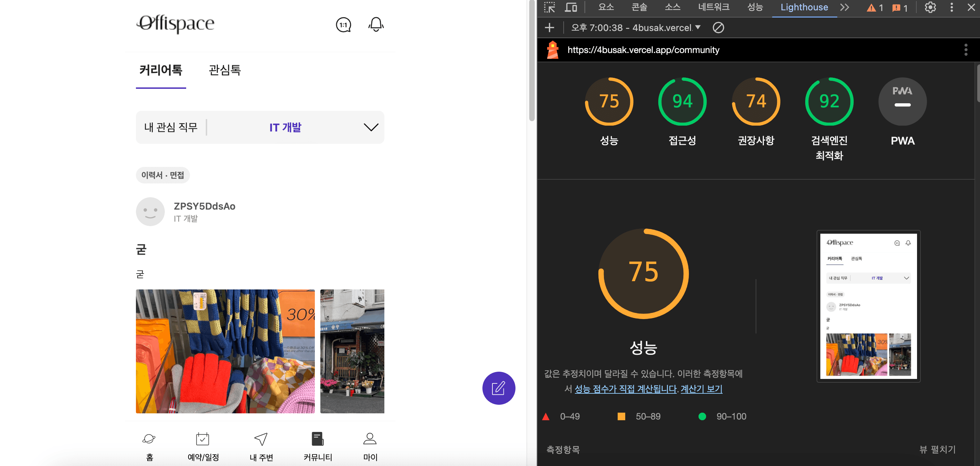
Task: Open the 예약/일정 calendar icon
Action: coord(203,439)
